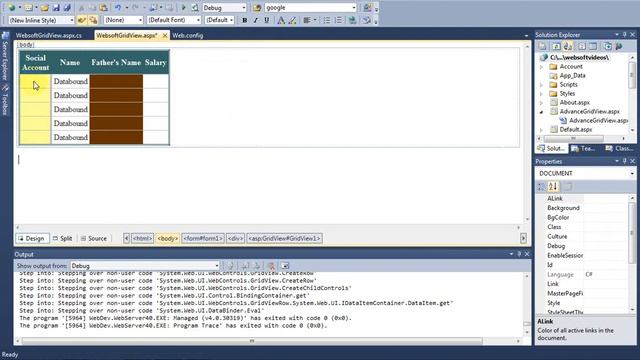Toggle Bold formatting

click(244, 20)
